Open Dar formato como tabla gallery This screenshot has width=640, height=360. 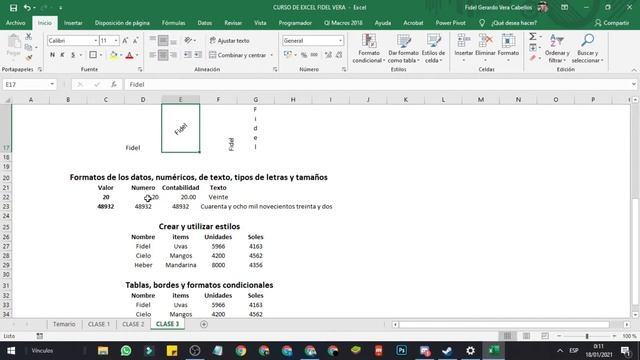[x=403, y=48]
